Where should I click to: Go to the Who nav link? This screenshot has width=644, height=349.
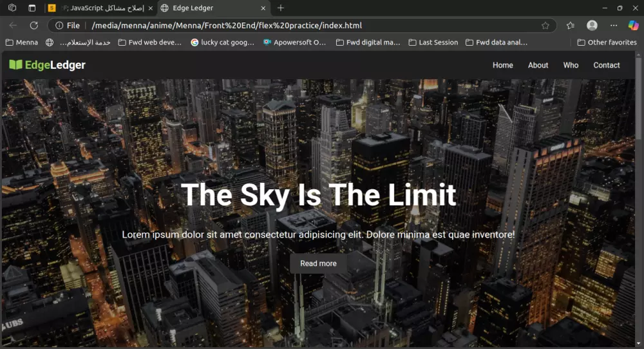571,65
